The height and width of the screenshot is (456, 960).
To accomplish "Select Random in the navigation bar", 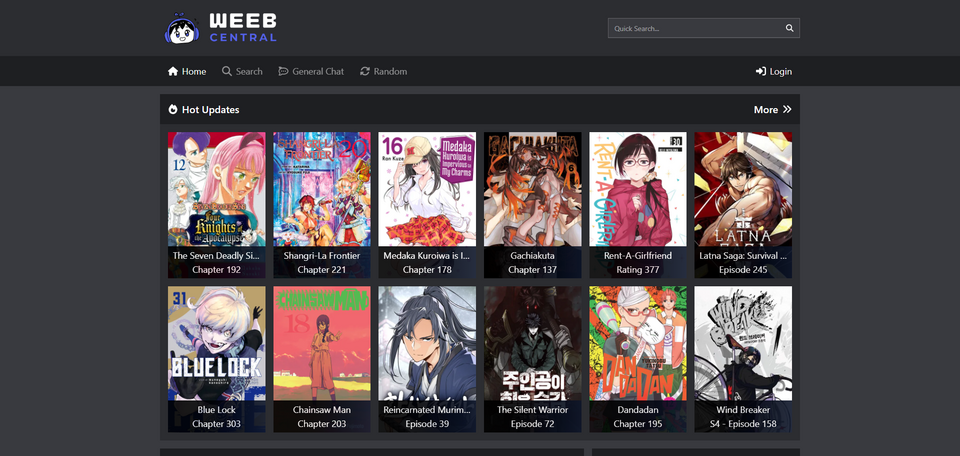I will [x=383, y=72].
